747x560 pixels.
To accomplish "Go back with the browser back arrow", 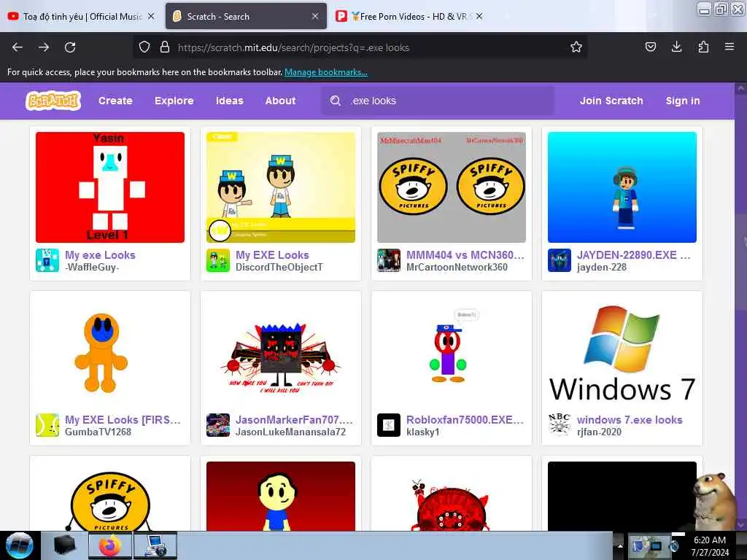I will tap(18, 47).
